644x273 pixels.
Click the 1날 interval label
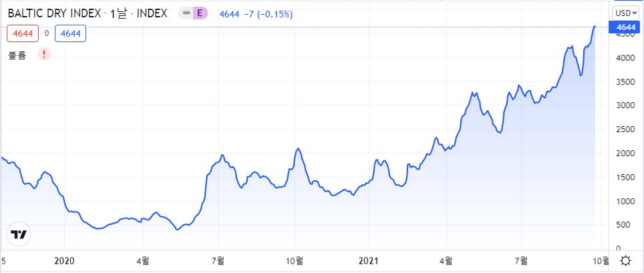coord(119,13)
